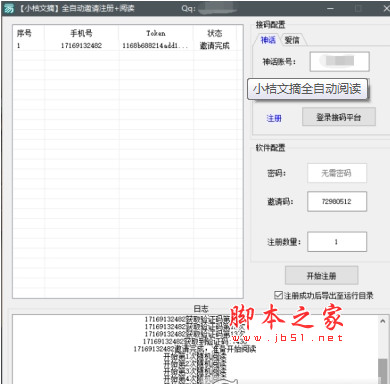
Task: Click the 神话账号 input field
Action: click(x=340, y=62)
